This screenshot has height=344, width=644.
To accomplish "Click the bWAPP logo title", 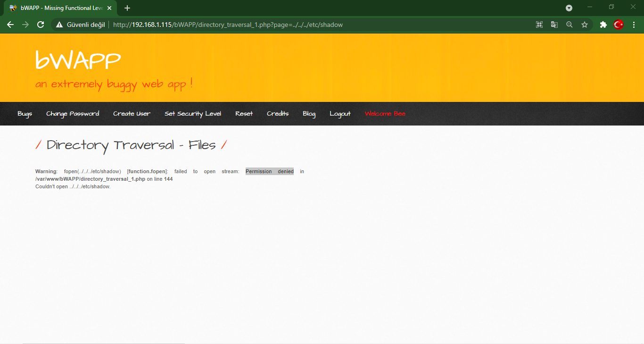I will coord(78,60).
